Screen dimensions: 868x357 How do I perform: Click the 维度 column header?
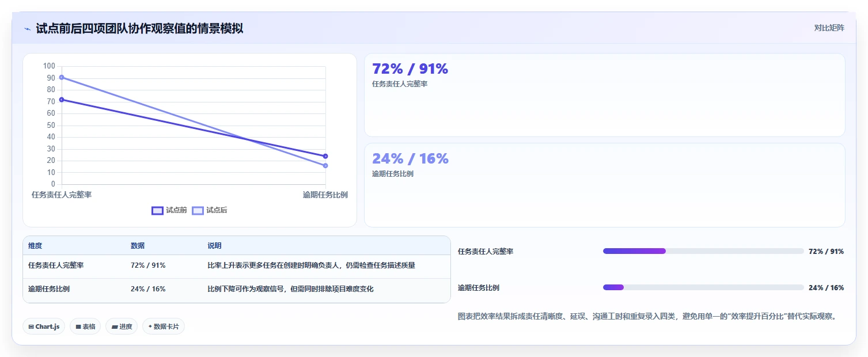(x=35, y=246)
